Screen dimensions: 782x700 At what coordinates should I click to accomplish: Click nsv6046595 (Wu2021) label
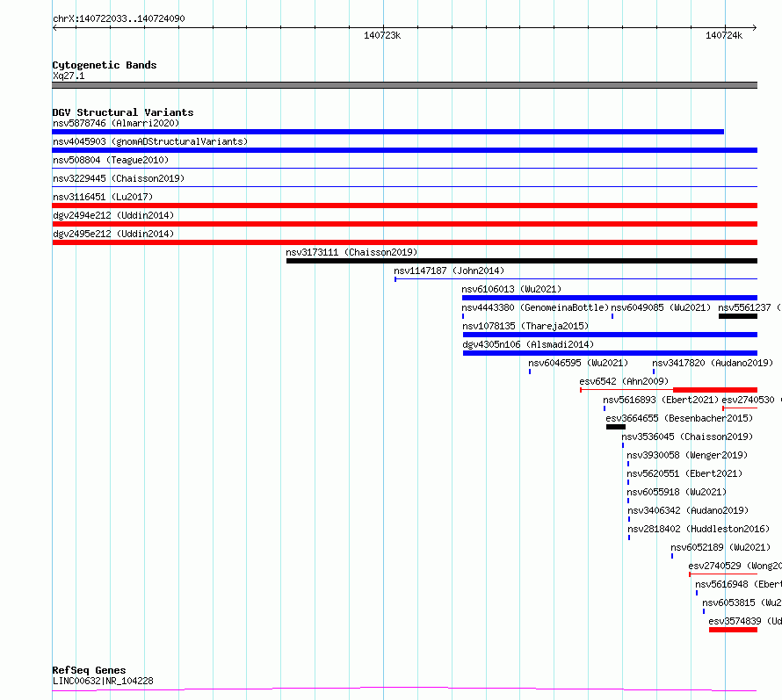point(578,363)
